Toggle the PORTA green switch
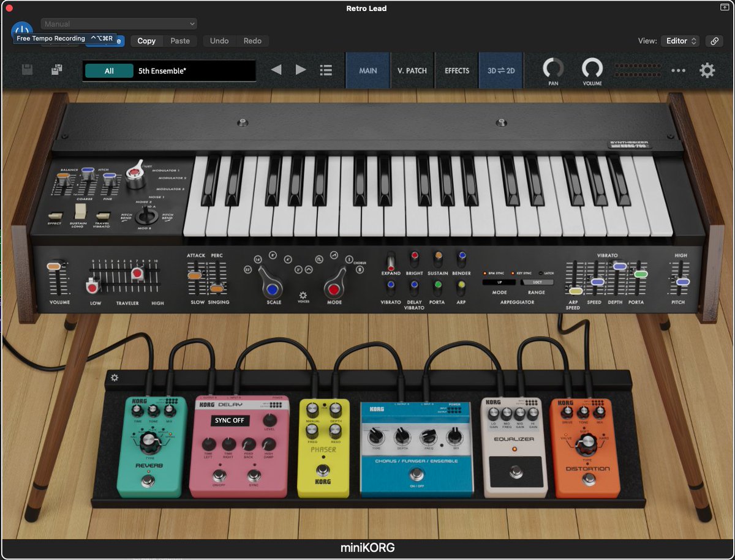The height and width of the screenshot is (560, 735). (438, 287)
